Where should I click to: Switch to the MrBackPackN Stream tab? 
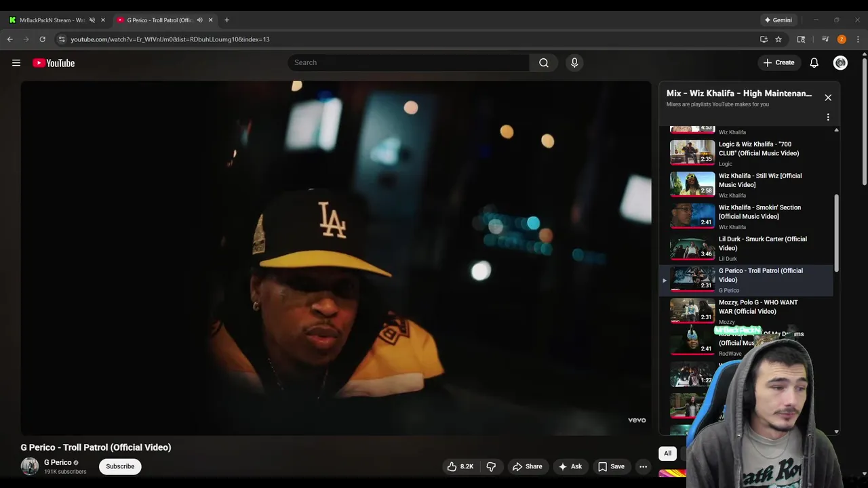click(52, 20)
